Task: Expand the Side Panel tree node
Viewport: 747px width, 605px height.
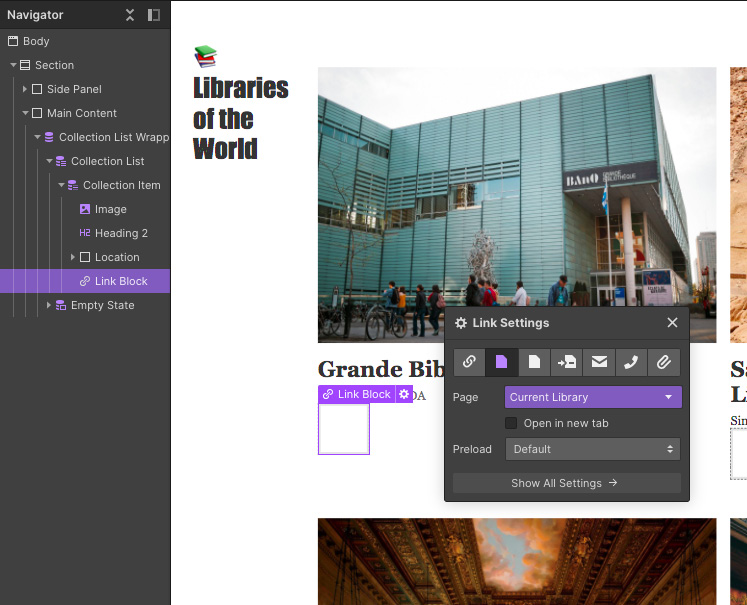Action: point(25,89)
